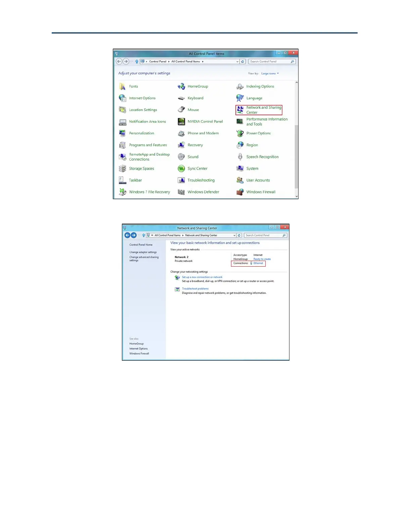Open the HomeGroup icon in Control Panel
Viewport: 411px width, 532px height.
pos(181,86)
